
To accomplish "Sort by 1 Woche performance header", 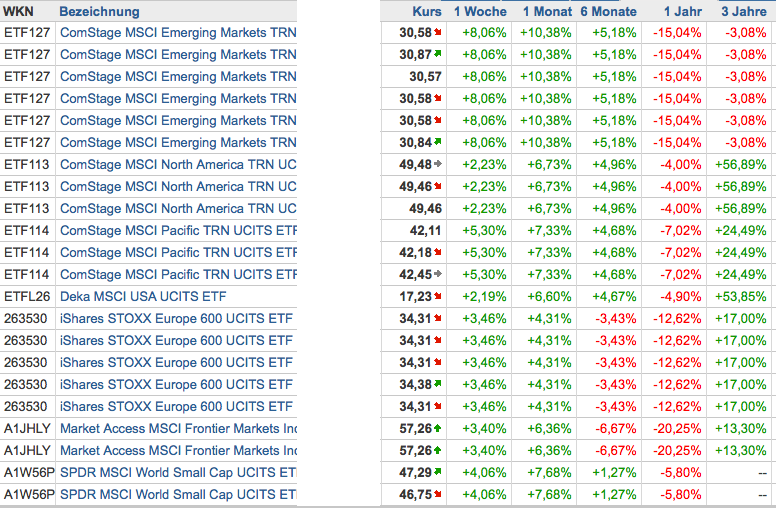I will point(480,11).
